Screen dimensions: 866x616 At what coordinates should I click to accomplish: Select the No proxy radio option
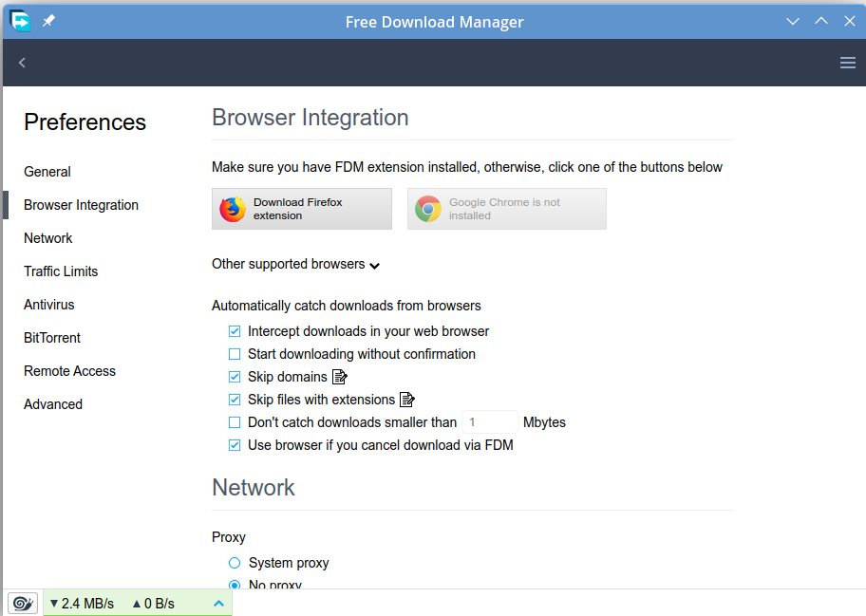[x=235, y=584]
